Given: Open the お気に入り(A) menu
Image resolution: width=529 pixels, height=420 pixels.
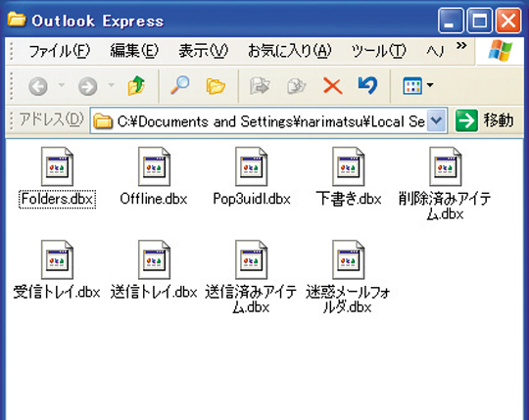Looking at the screenshot, I should (289, 51).
